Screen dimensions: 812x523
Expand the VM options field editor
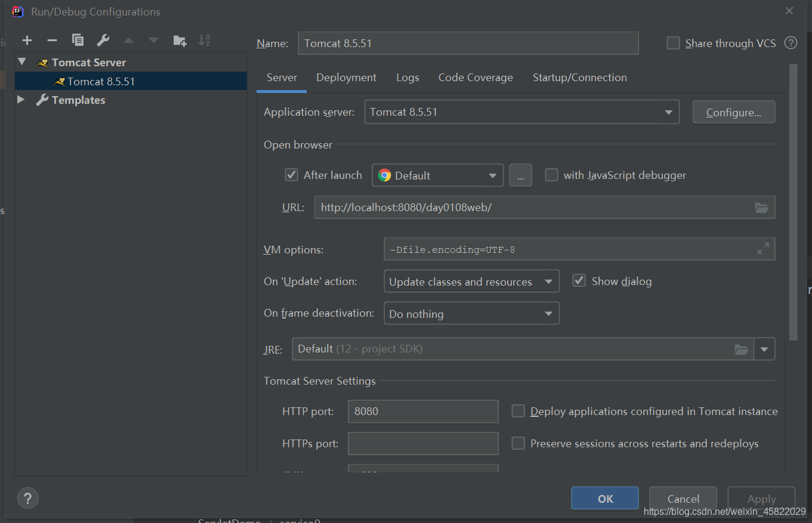tap(763, 249)
